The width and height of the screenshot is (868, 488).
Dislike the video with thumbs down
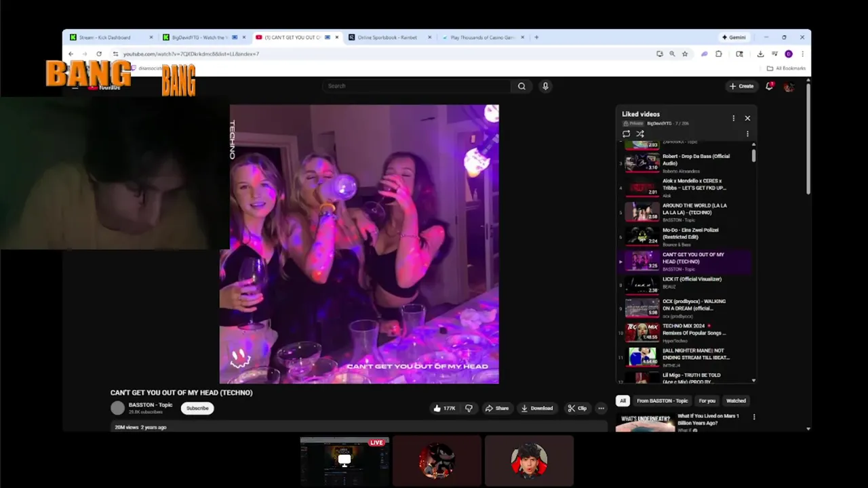(469, 408)
